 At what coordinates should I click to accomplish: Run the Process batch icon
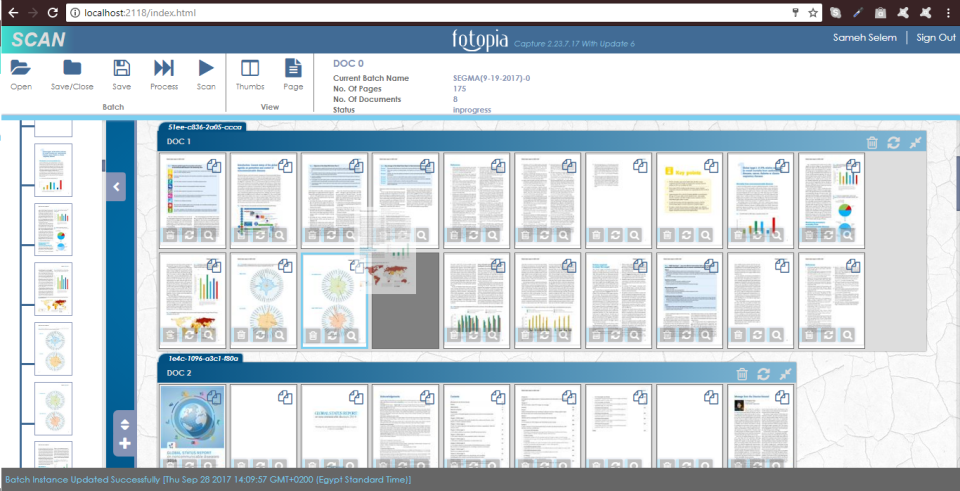click(164, 67)
